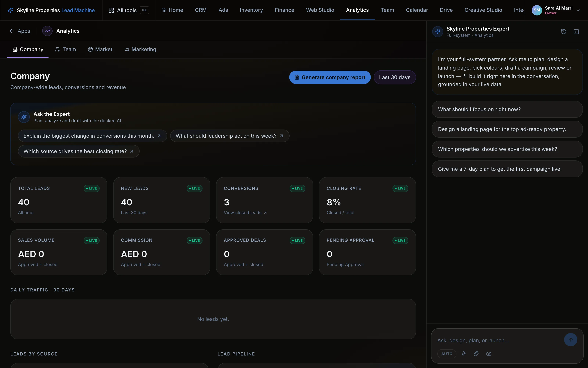Viewport: 588px width, 368px height.
Task: Click the Sara Al Marri SM avatar
Action: pos(537,10)
